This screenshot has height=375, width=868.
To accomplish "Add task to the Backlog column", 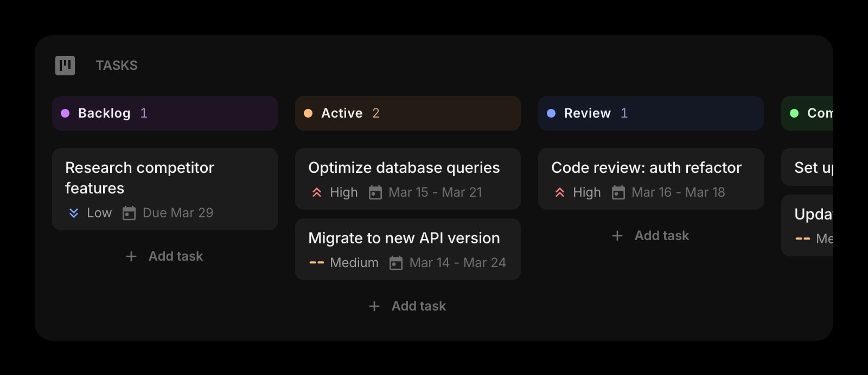I will (x=165, y=256).
